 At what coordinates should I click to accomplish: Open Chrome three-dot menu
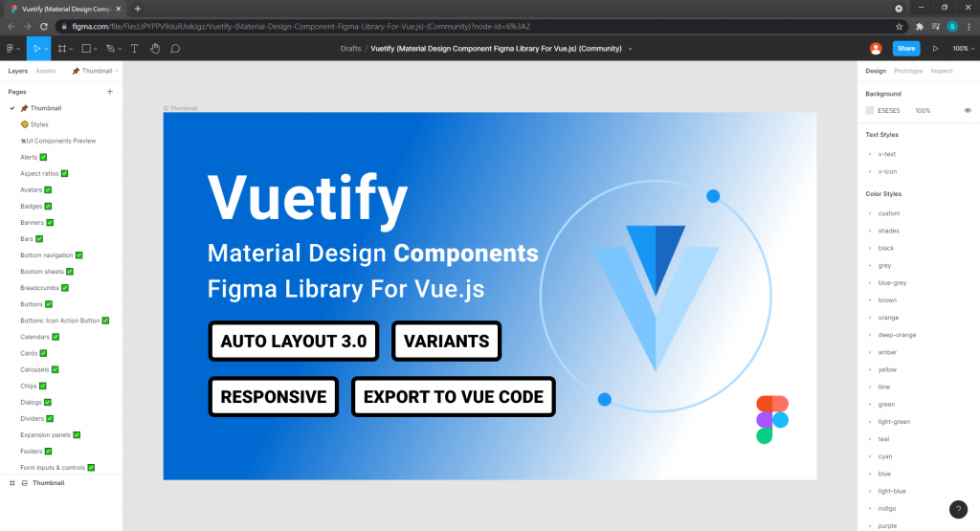pos(969,26)
